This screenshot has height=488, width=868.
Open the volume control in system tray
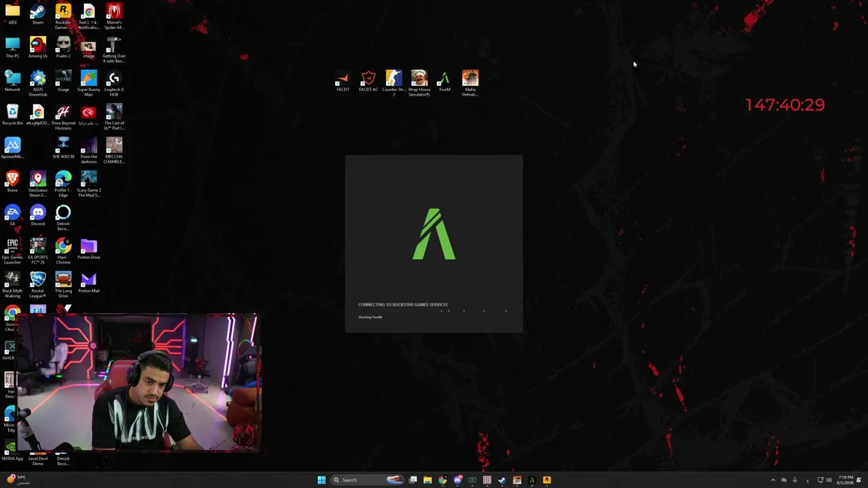point(828,480)
